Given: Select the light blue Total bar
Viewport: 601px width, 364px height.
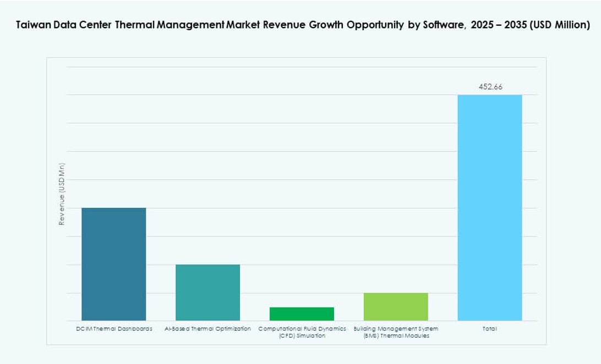Looking at the screenshot, I should point(489,209).
